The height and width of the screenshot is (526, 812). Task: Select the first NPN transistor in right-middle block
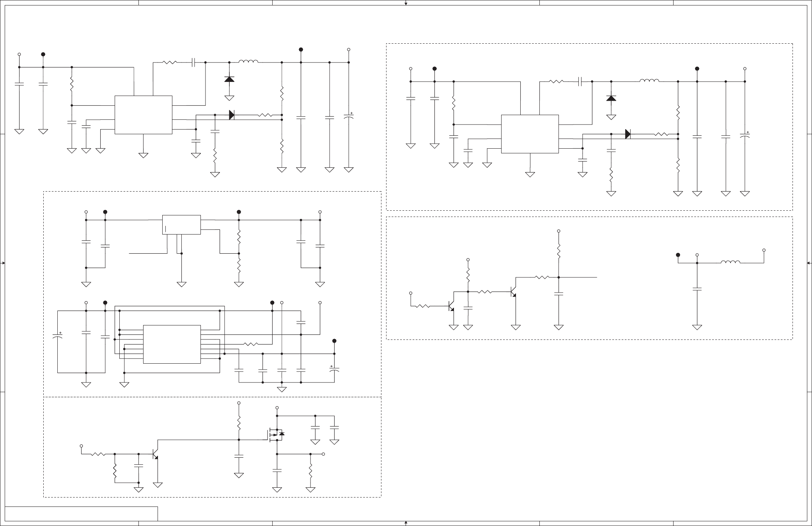click(451, 307)
